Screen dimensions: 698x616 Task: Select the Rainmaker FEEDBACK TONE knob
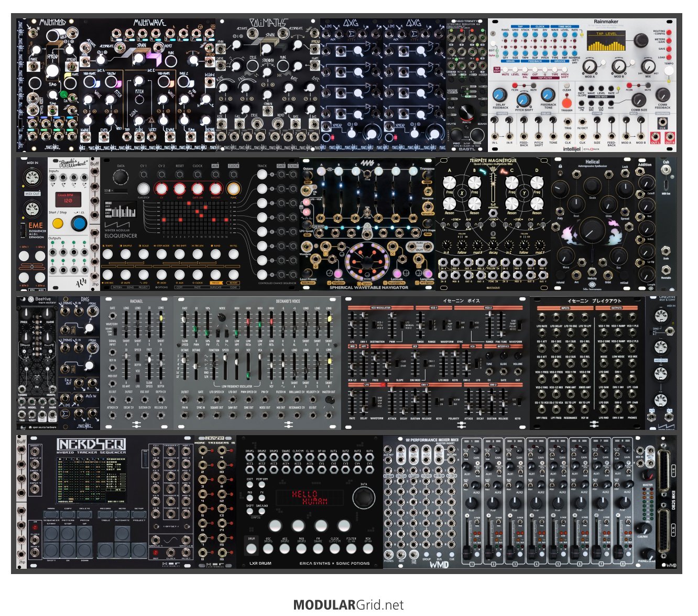(548, 95)
